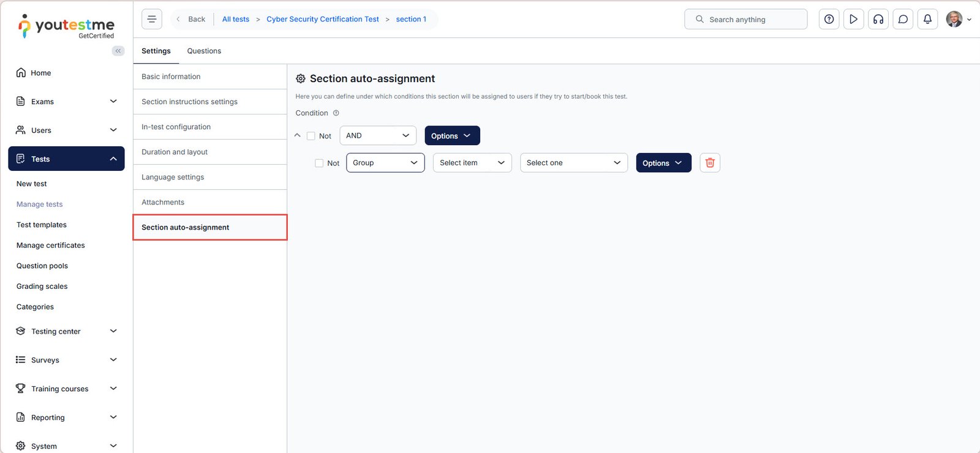
Task: Click the hamburger menu icon
Action: coord(152,19)
